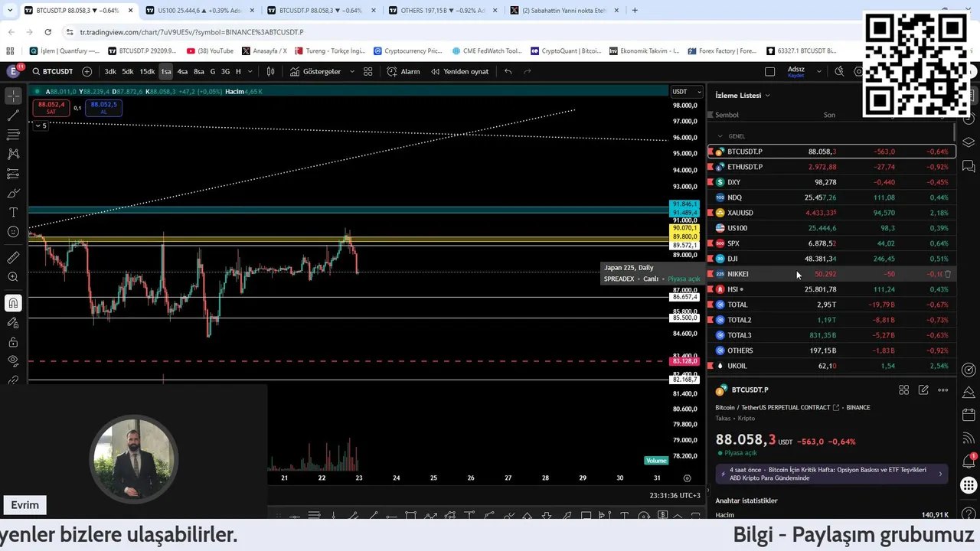Open the note edit icon in details panel
Viewport: 980px width, 551px height.
923,390
